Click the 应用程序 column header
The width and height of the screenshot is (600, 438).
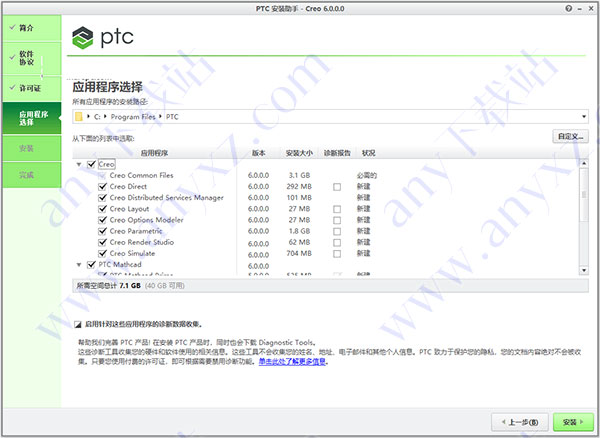point(154,153)
